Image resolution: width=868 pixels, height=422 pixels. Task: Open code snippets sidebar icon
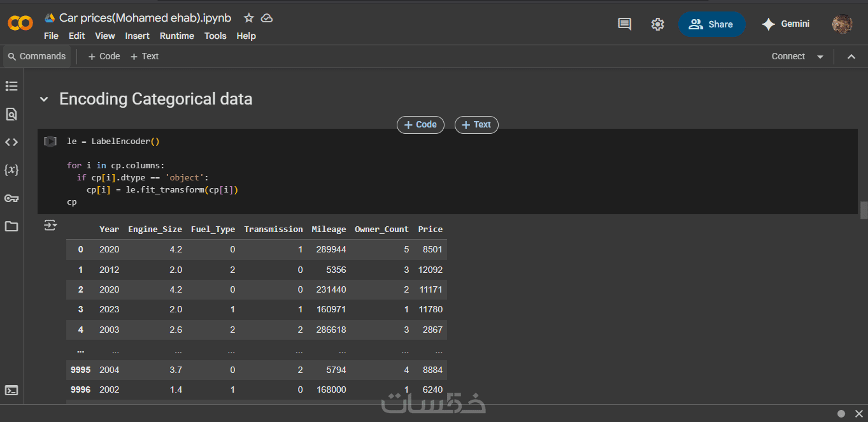tap(11, 142)
